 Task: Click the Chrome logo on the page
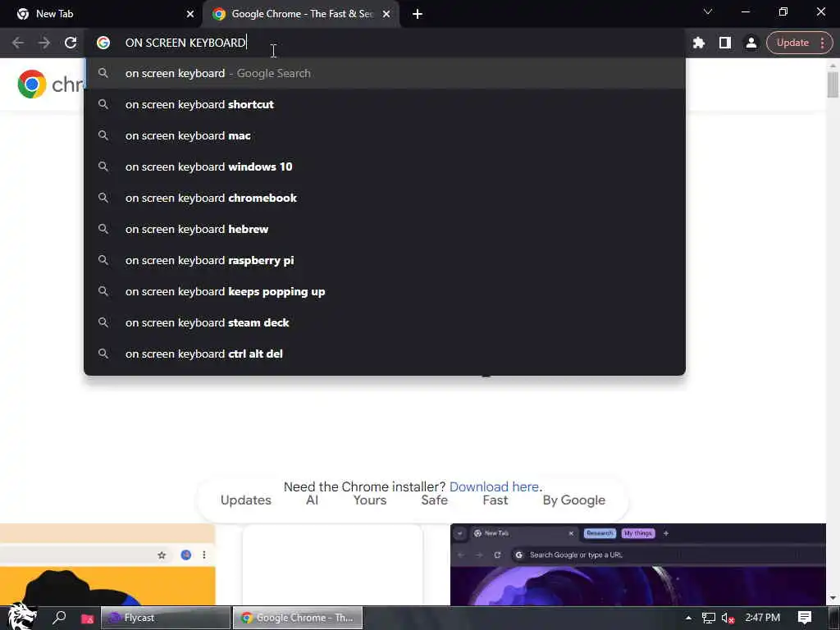tap(32, 84)
